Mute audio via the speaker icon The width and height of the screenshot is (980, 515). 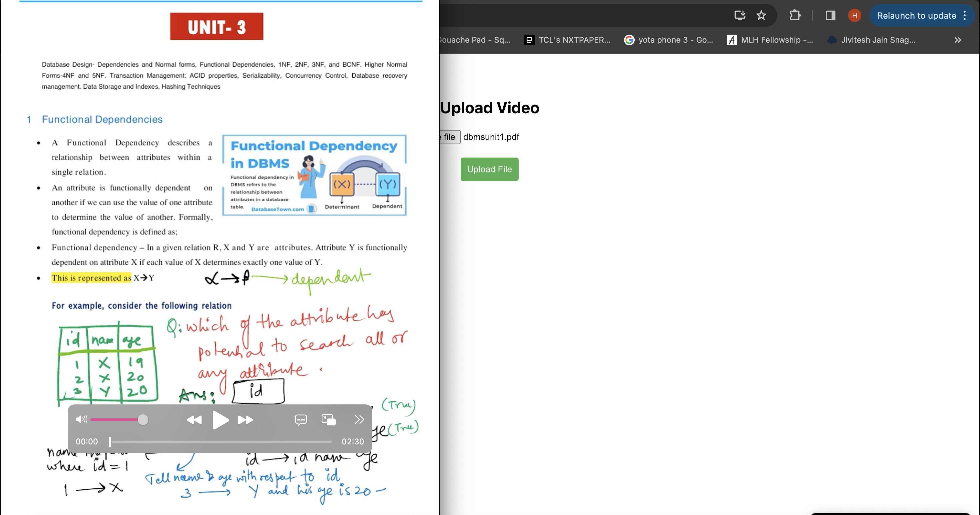[x=81, y=419]
